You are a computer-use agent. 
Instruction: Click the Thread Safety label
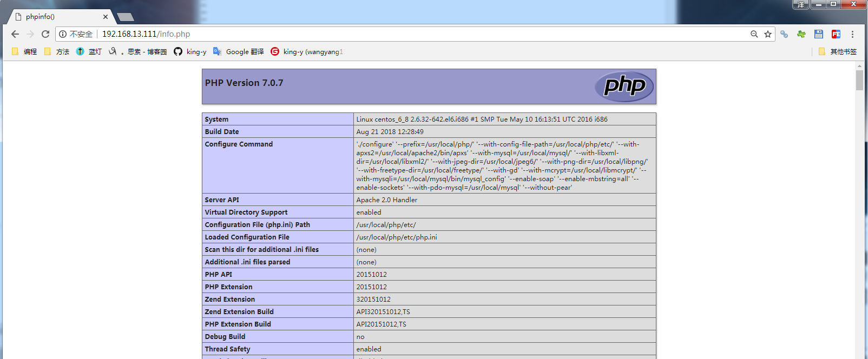pos(227,349)
